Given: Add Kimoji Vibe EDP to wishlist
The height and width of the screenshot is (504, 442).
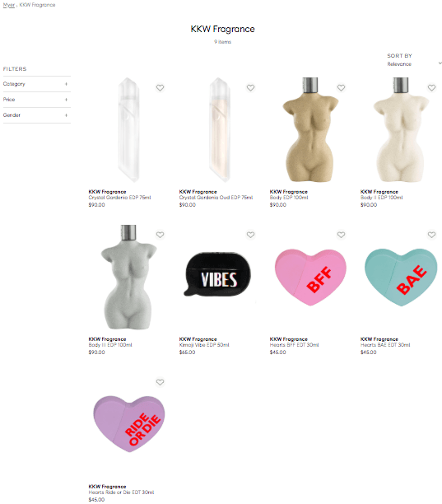Looking at the screenshot, I should 250,235.
